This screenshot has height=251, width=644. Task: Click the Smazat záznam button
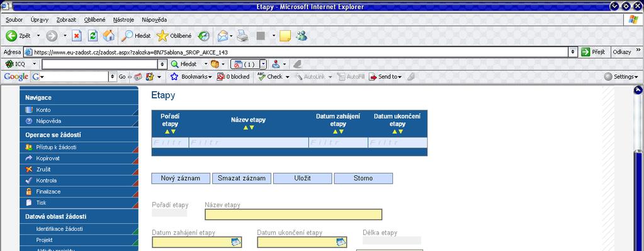coord(242,178)
